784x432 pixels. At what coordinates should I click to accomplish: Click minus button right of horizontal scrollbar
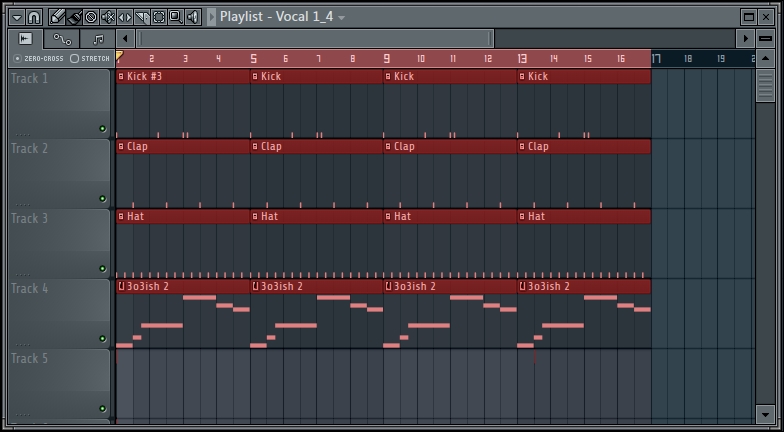pyautogui.click(x=766, y=38)
